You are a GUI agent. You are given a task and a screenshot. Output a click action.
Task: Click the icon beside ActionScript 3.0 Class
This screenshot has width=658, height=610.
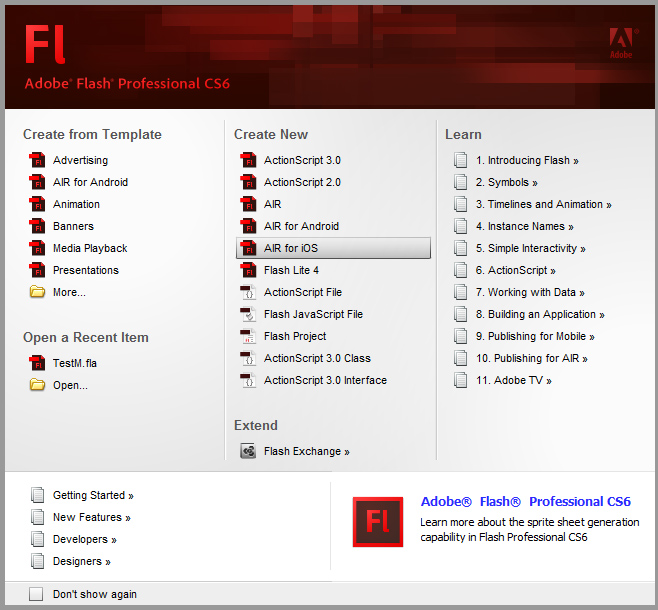[x=248, y=358]
